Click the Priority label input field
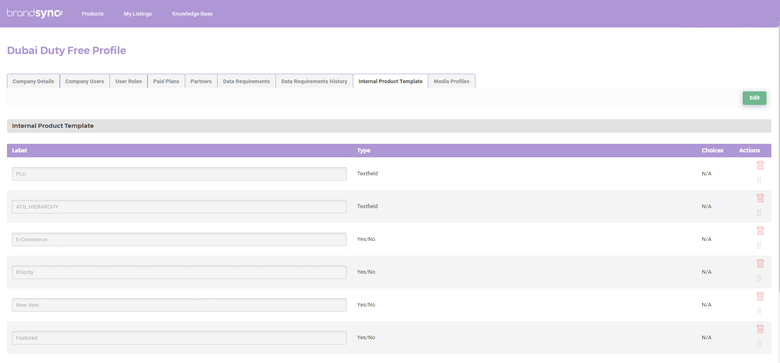Image resolution: width=780 pixels, height=363 pixels. click(179, 272)
